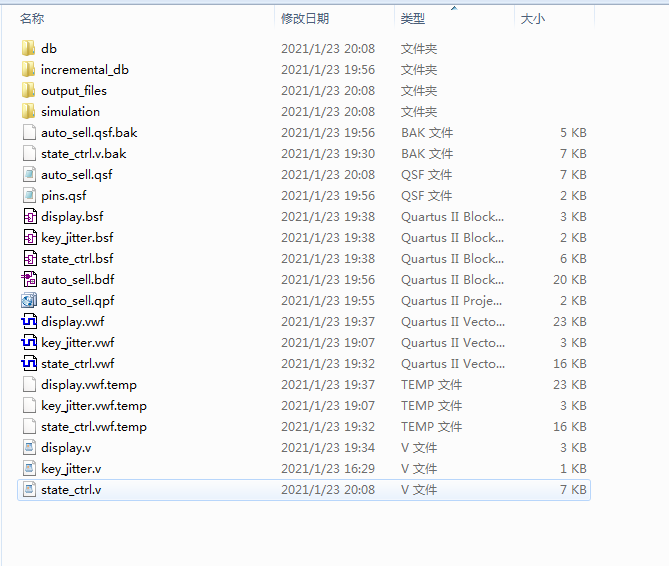This screenshot has height=566, width=669.
Task: Sort by the 名称 column header
Action: click(x=32, y=18)
